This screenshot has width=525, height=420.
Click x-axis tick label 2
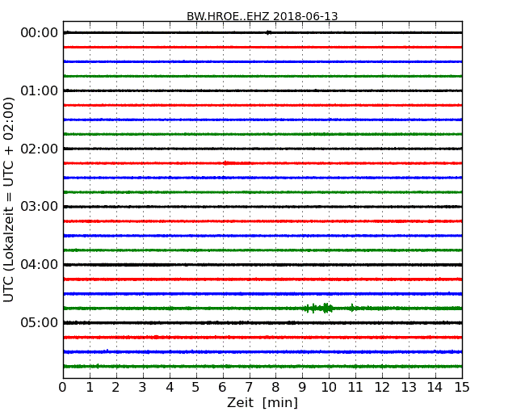pos(115,388)
